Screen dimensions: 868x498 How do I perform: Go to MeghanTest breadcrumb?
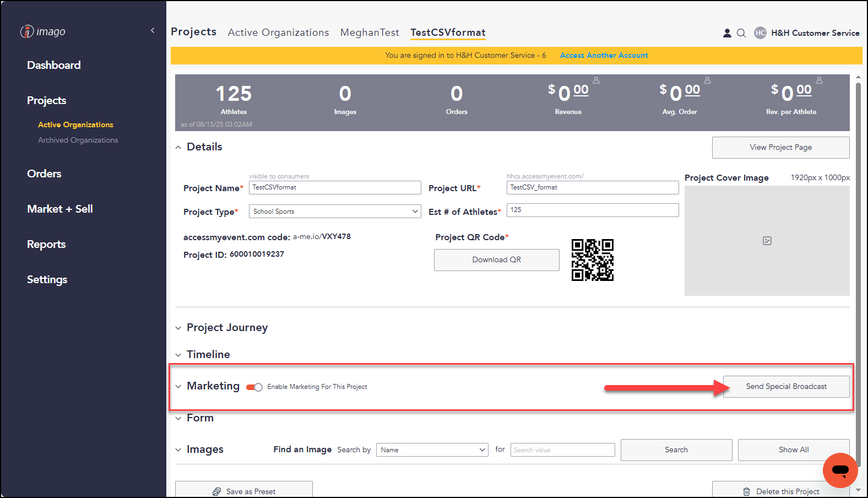click(370, 33)
